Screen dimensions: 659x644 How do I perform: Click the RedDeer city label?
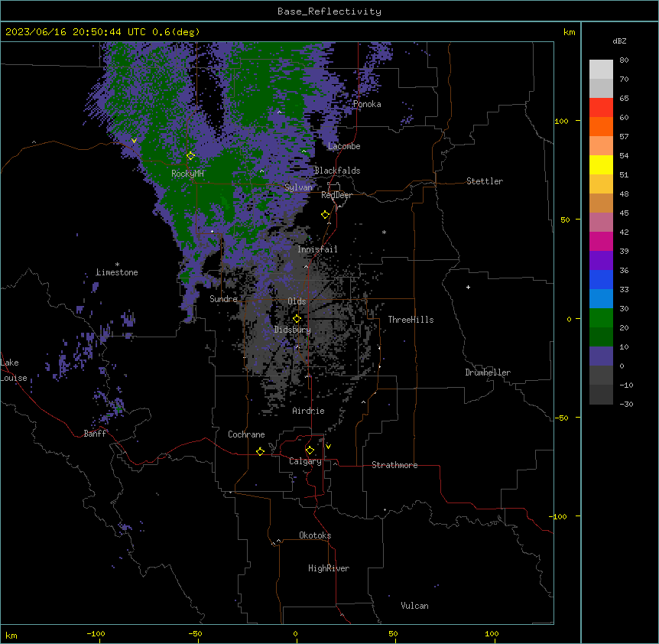click(336, 195)
